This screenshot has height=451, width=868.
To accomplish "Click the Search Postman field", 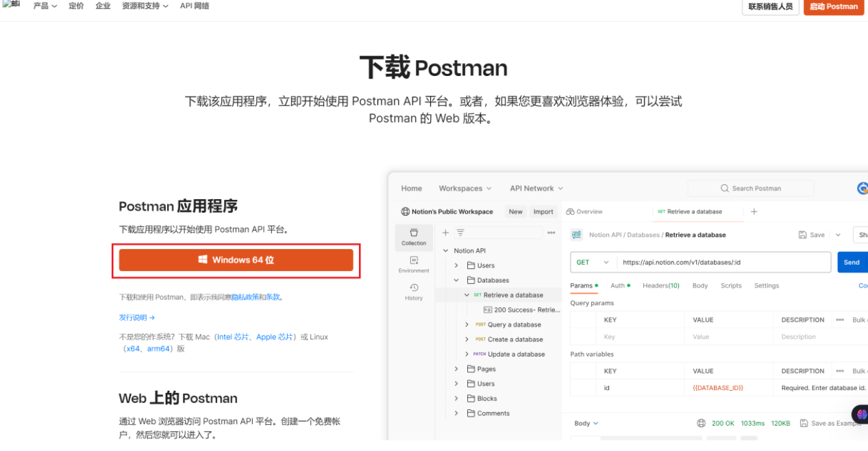I will (751, 188).
